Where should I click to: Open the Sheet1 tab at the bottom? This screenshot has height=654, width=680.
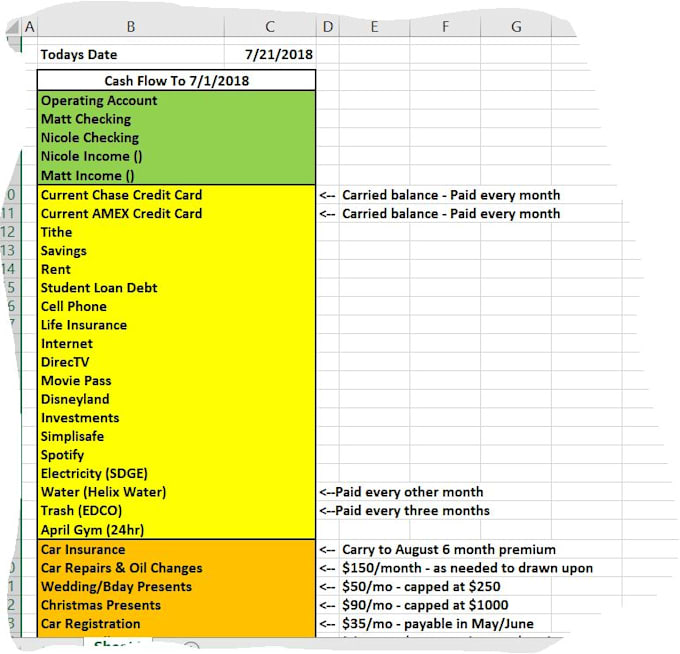pyautogui.click(x=115, y=645)
